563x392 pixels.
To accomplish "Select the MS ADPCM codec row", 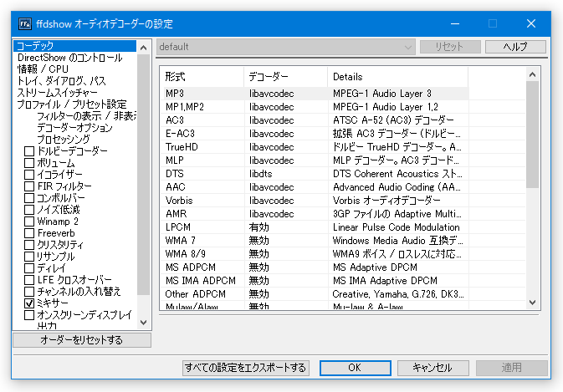I will (x=316, y=267).
